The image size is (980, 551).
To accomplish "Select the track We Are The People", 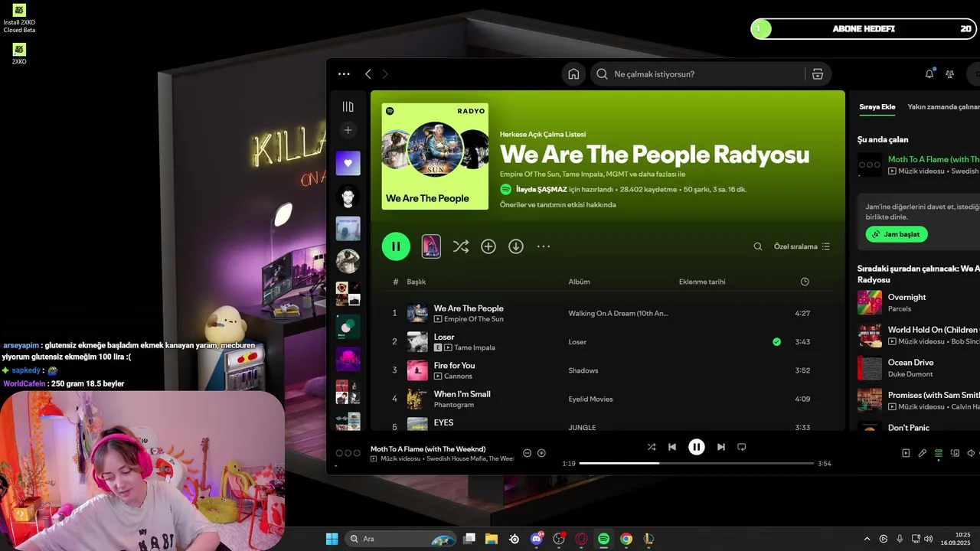I will [x=469, y=308].
